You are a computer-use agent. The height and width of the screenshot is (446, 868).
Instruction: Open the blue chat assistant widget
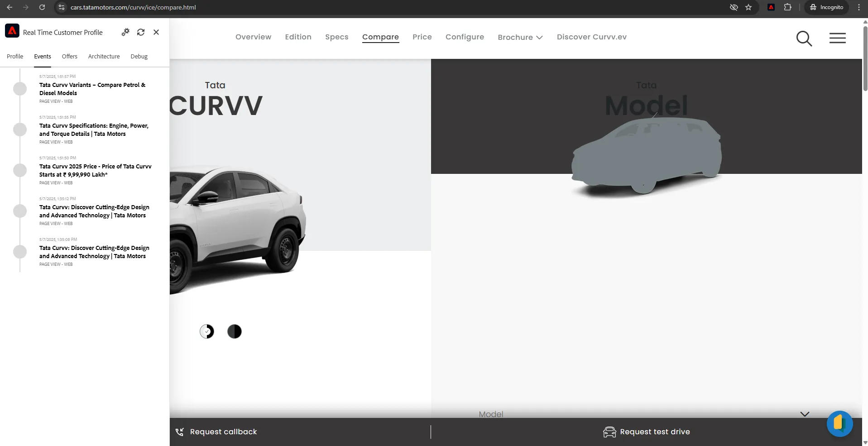[x=839, y=424]
